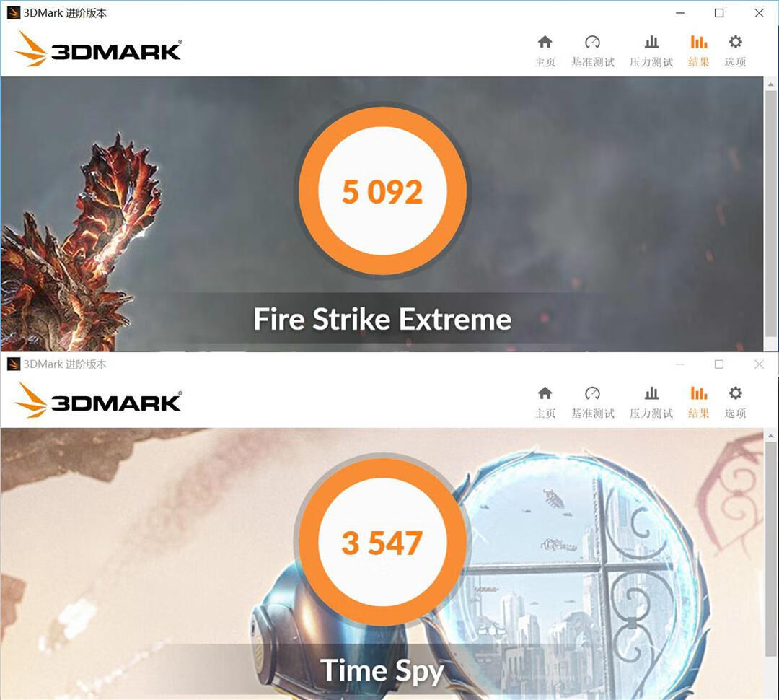Click the Fire Strike Extreme score 5 092
The height and width of the screenshot is (700, 779).
[x=382, y=192]
